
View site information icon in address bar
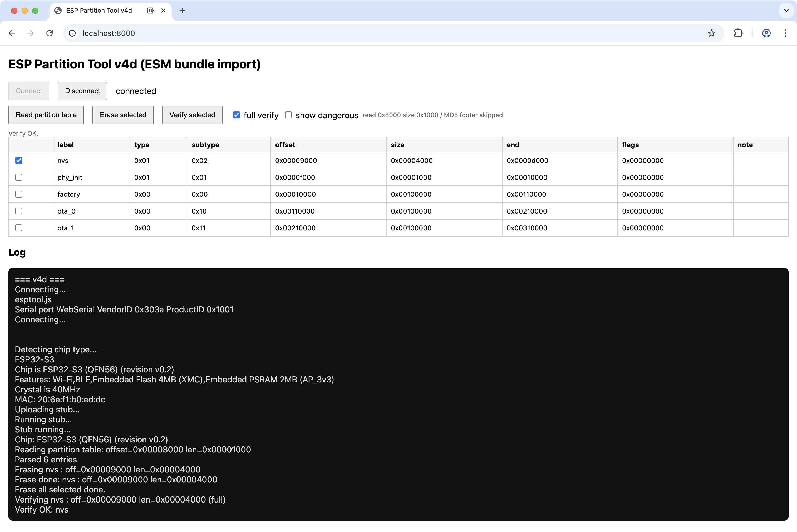[x=72, y=33]
